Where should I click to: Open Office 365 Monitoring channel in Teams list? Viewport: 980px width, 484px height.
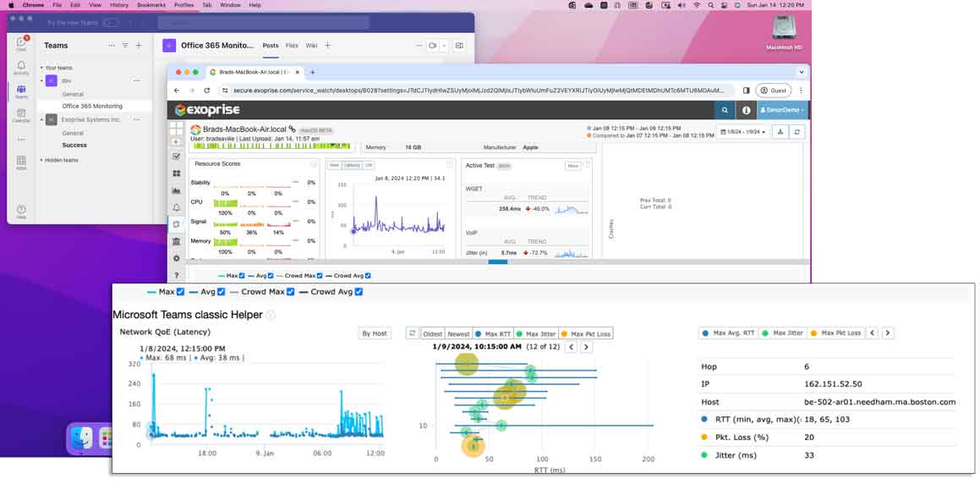coord(92,107)
